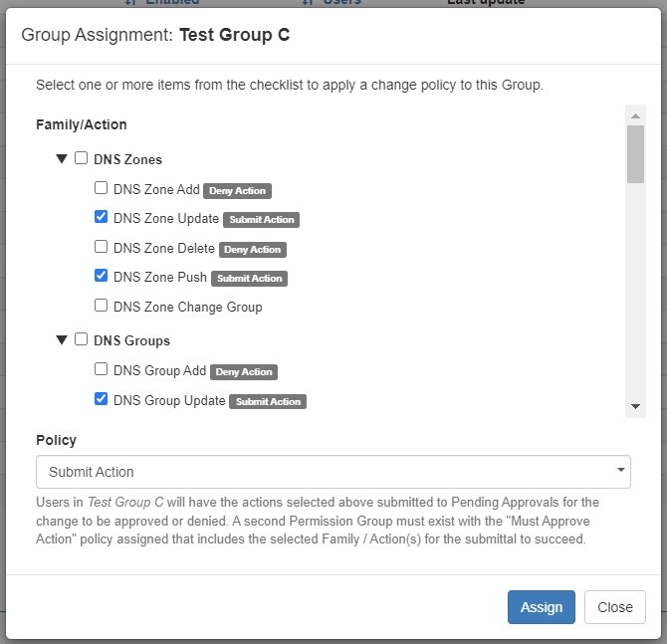This screenshot has height=644, width=667.
Task: Tick the DNS Zone Delete checkbox
Action: 101,247
